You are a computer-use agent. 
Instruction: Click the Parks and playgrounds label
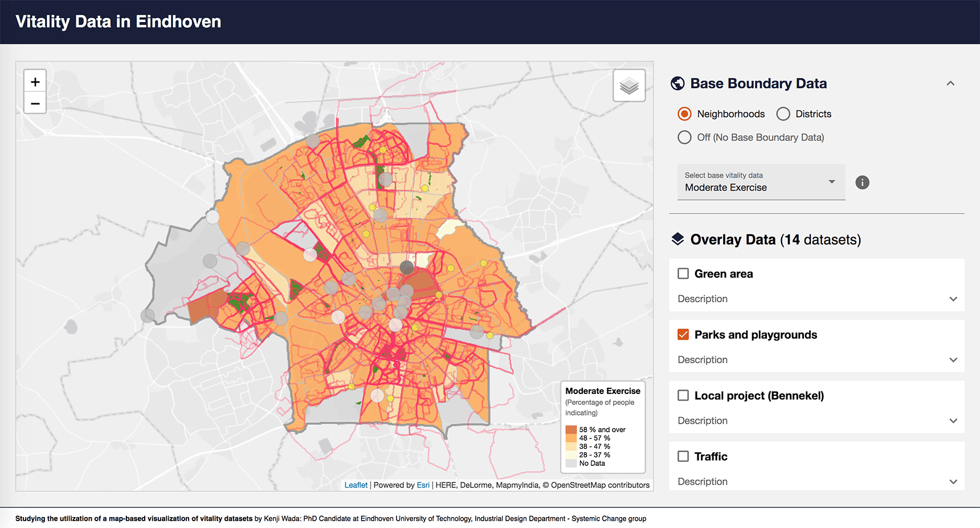click(756, 335)
